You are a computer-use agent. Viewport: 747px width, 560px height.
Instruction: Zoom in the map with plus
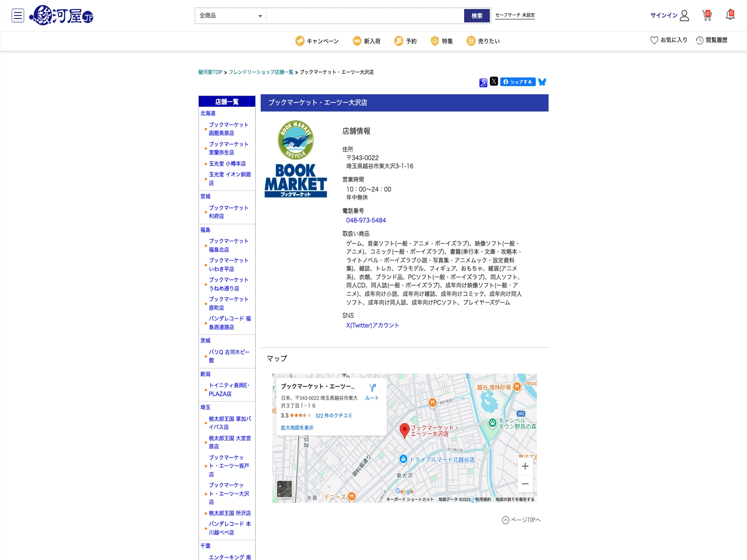pos(525,466)
